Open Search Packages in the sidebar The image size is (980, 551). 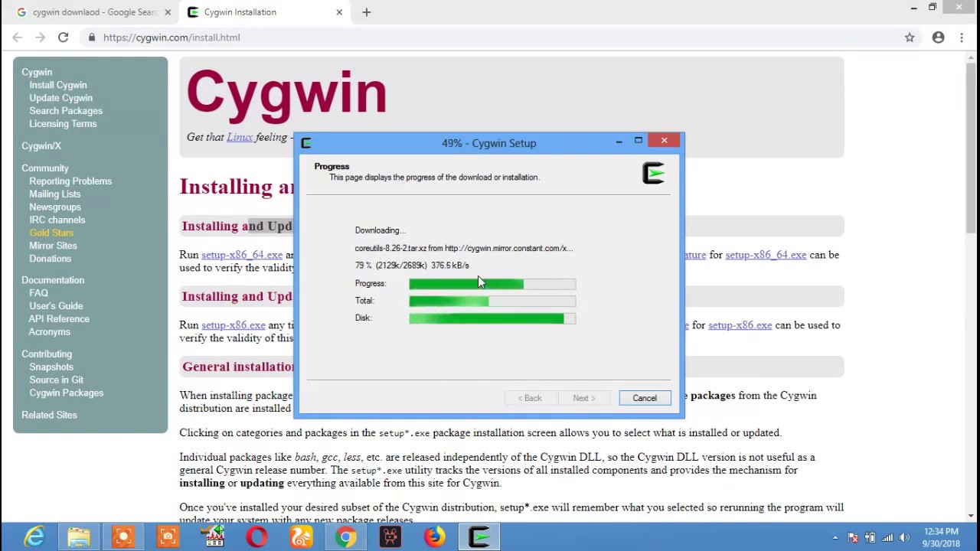click(x=66, y=111)
